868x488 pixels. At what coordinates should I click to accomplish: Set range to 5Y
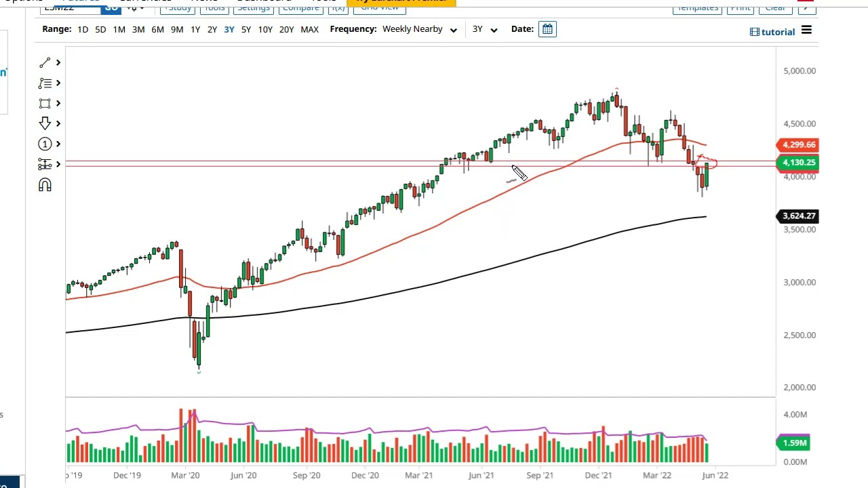point(246,29)
